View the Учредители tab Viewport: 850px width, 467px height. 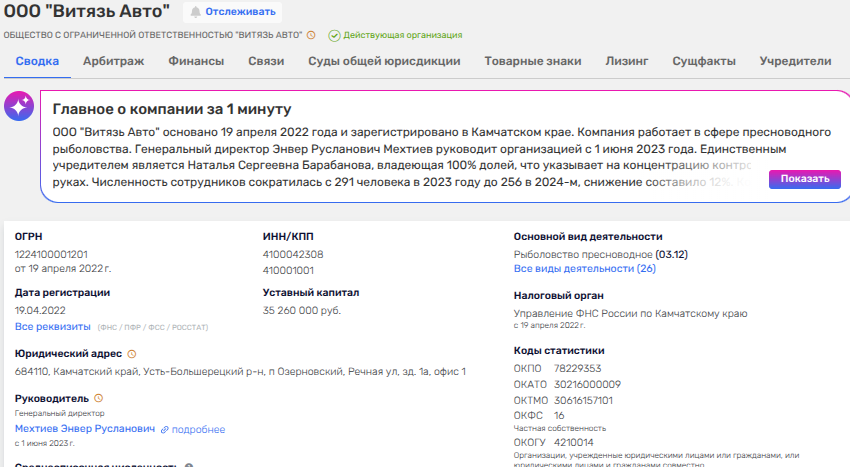[795, 61]
